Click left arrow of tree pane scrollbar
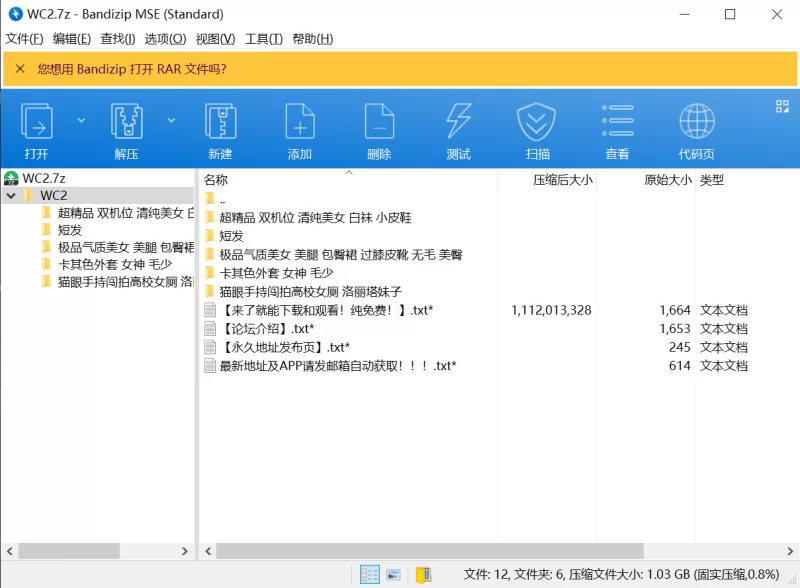The width and height of the screenshot is (800, 588). coord(10,551)
